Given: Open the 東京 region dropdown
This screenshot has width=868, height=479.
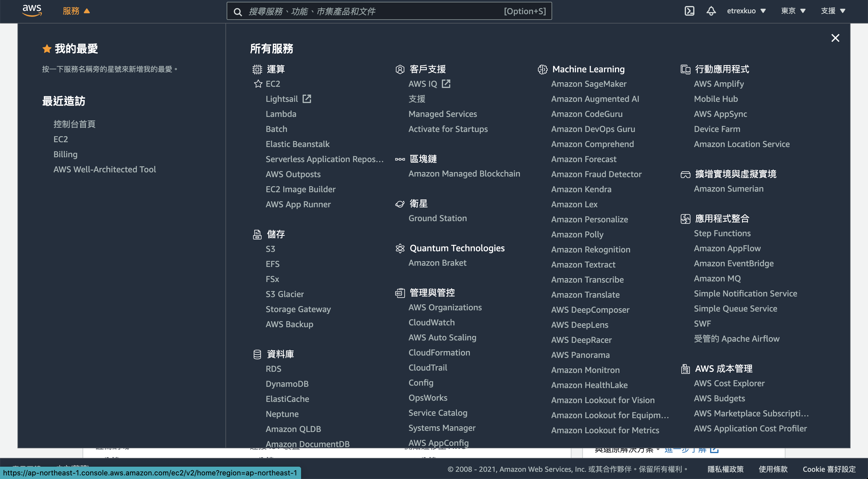Looking at the screenshot, I should click(x=793, y=11).
